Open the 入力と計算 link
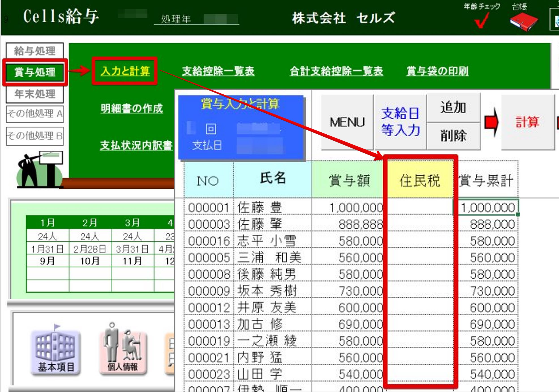This screenshot has width=559, height=392. tap(125, 71)
